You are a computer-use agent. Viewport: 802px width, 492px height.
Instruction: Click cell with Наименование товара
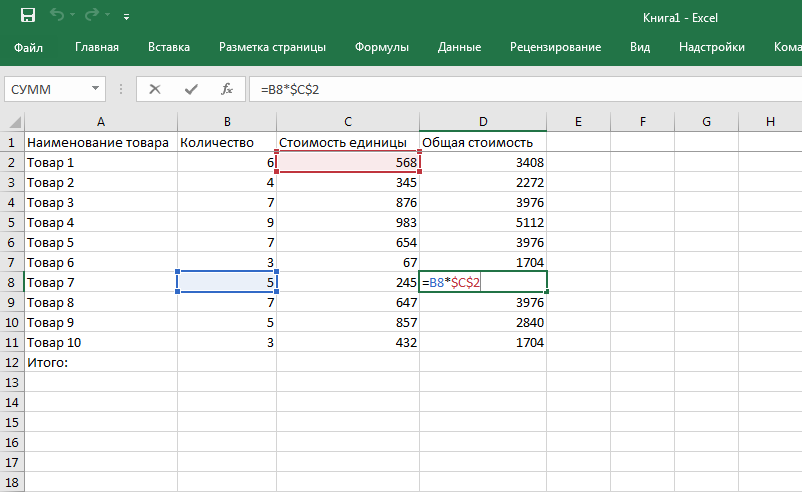click(x=101, y=143)
